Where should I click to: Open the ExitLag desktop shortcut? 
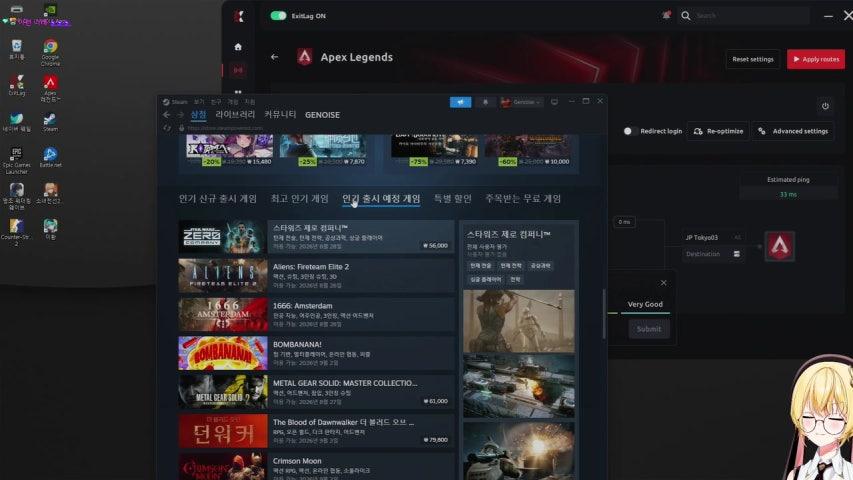coord(17,85)
